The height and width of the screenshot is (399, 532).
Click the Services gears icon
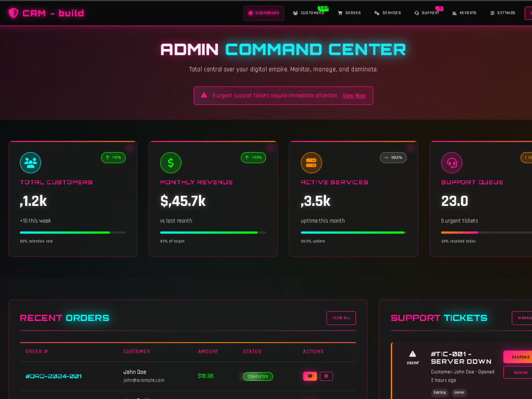(377, 13)
